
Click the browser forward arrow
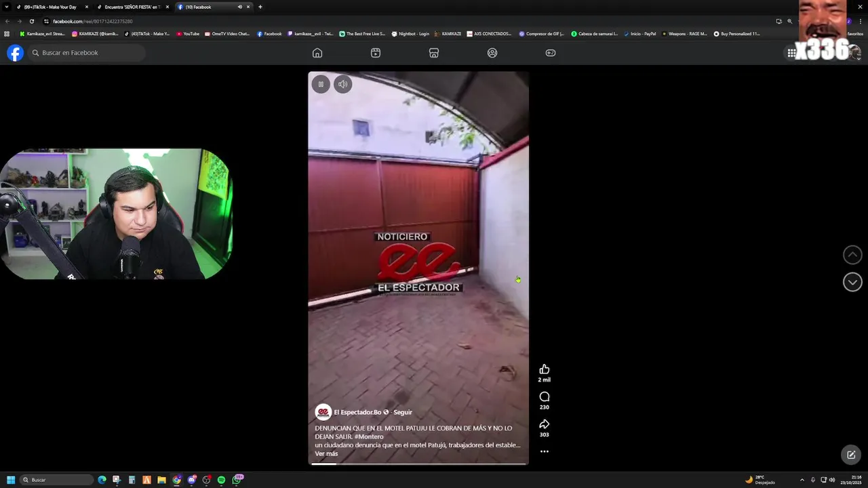point(19,21)
